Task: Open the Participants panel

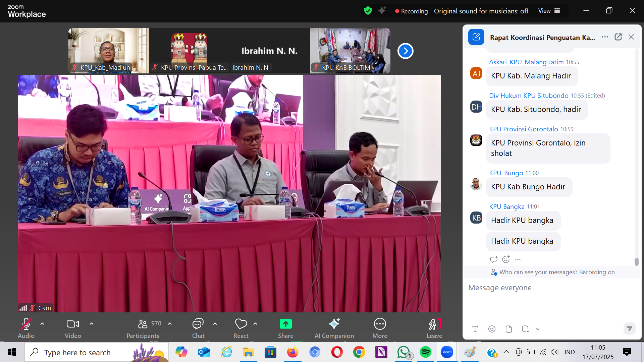Action: click(143, 324)
